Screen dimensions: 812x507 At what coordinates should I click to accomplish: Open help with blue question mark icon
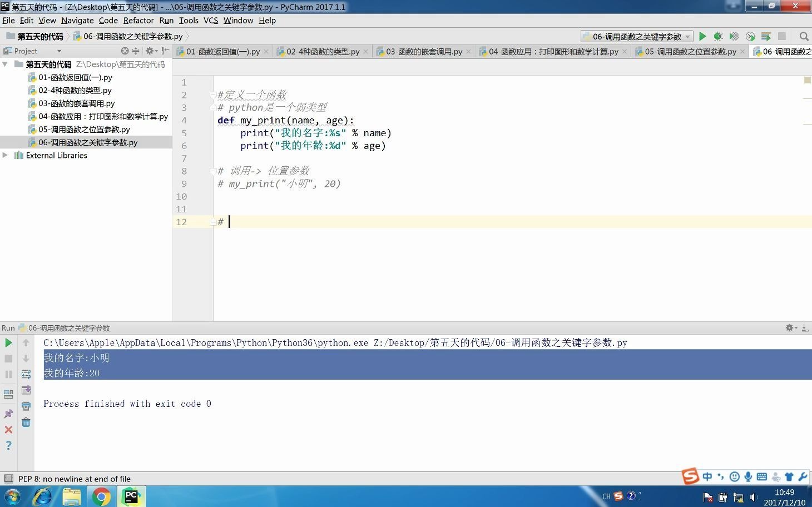pyautogui.click(x=8, y=445)
